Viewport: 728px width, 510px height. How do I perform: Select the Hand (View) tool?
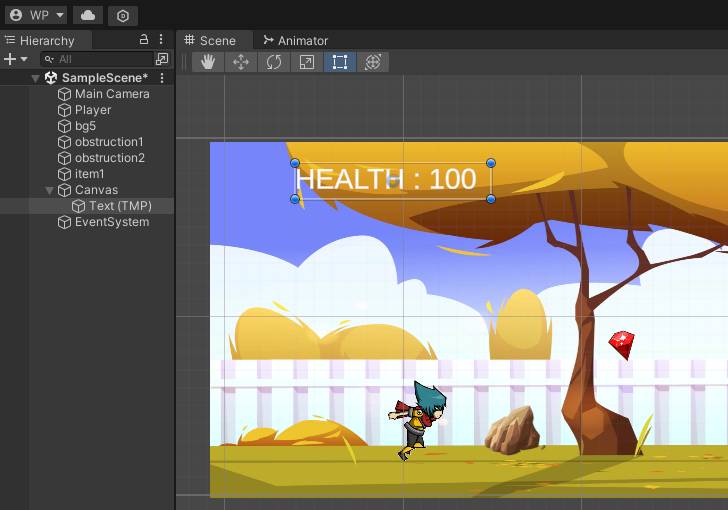(208, 62)
